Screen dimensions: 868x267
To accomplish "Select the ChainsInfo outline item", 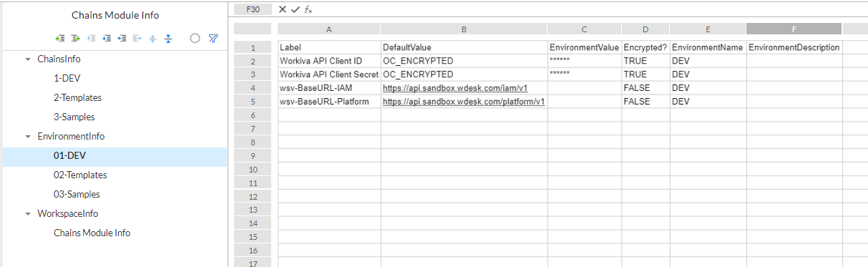I will click(x=59, y=59).
